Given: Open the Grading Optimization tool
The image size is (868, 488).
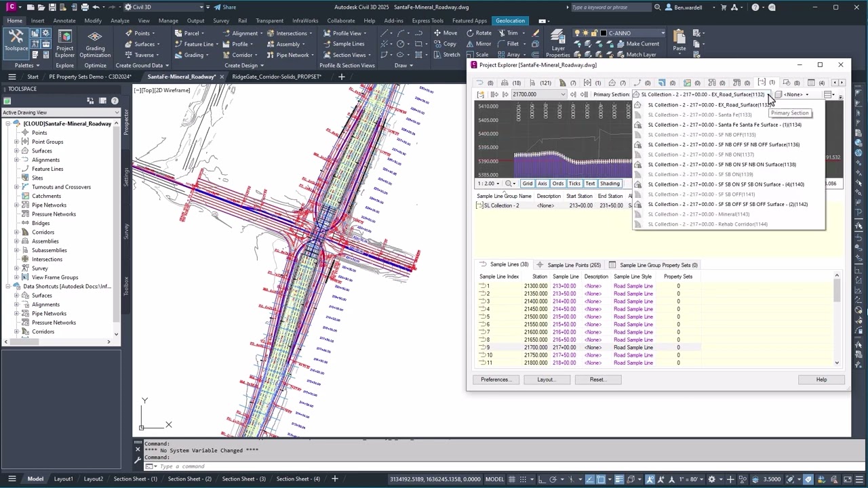Looking at the screenshot, I should [x=95, y=45].
